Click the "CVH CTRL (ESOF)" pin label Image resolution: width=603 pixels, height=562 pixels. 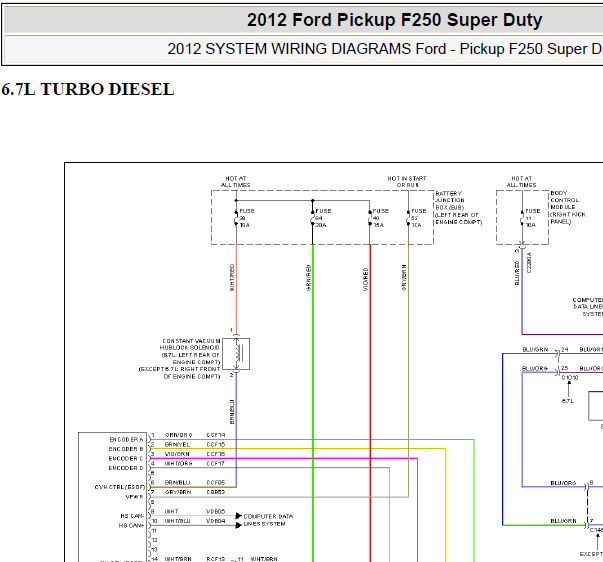click(120, 487)
